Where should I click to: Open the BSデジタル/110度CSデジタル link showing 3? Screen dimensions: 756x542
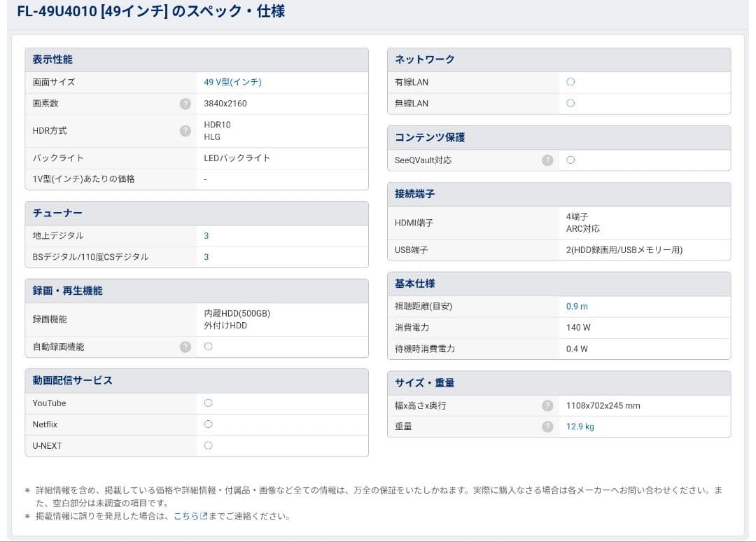point(205,257)
